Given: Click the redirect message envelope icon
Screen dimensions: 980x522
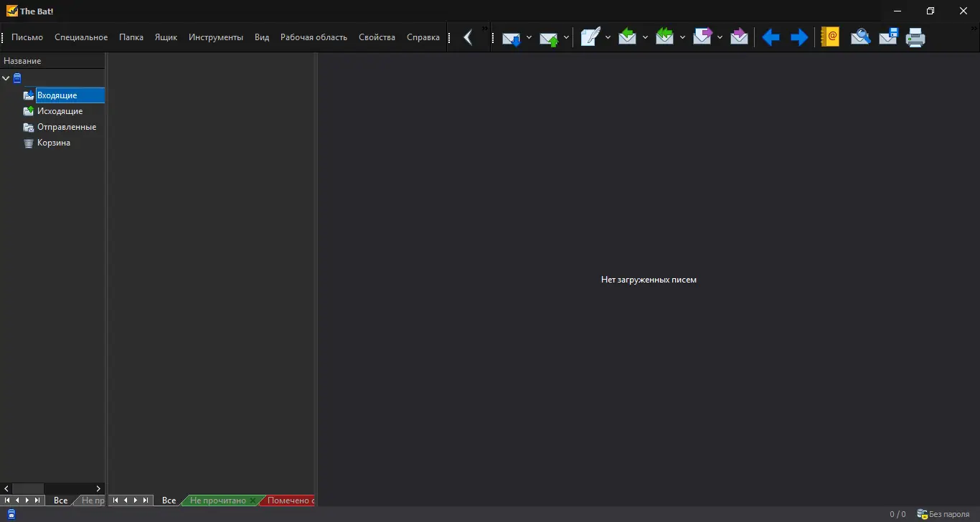Looking at the screenshot, I should 739,37.
